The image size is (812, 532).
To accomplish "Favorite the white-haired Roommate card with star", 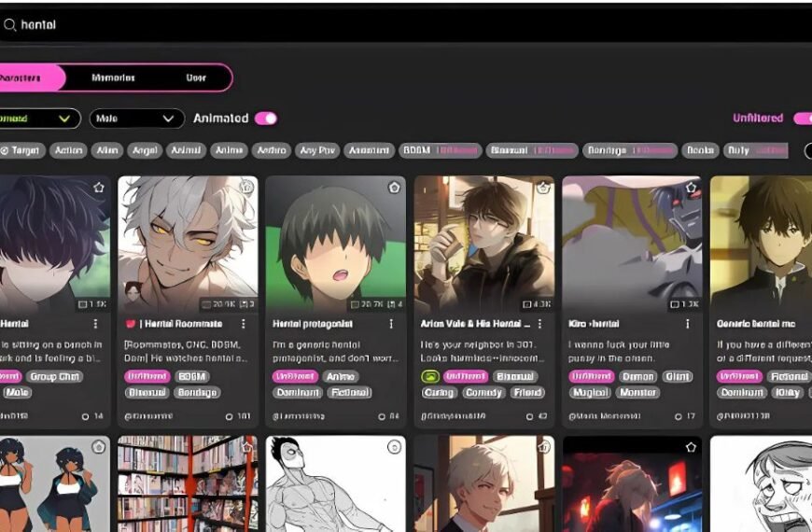I will [247, 187].
